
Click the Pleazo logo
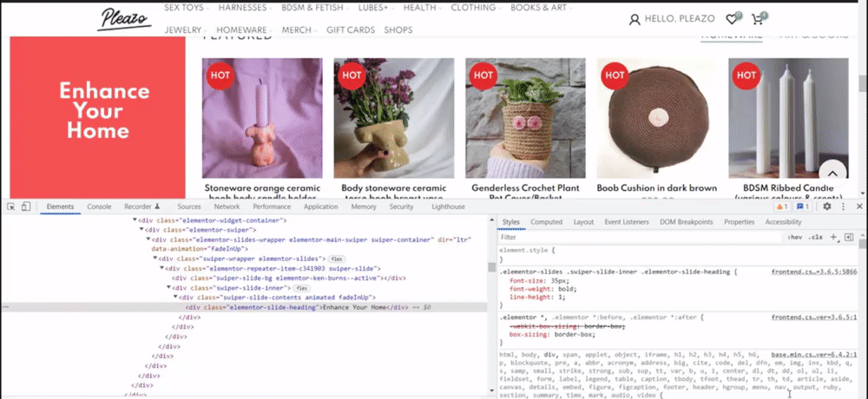point(124,19)
